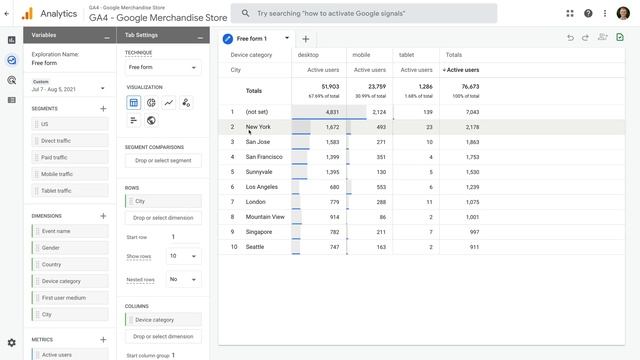Select the geo map visualization
This screenshot has height=360, width=640.
(151, 120)
